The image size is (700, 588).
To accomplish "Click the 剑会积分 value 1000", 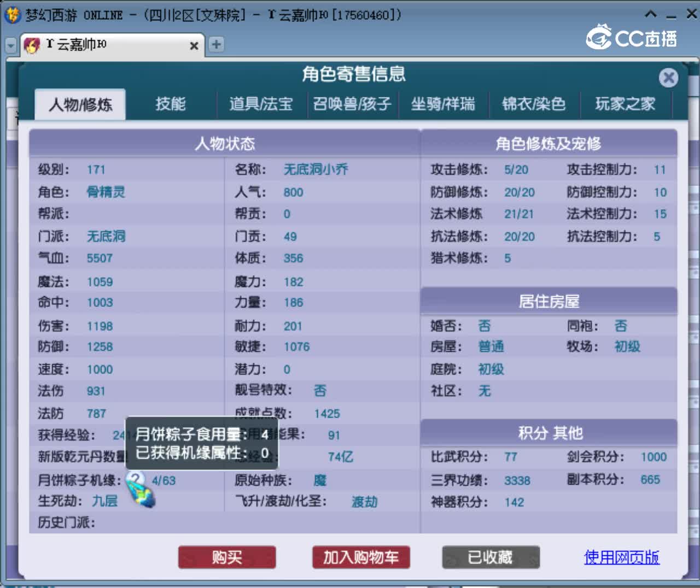I will coord(654,457).
